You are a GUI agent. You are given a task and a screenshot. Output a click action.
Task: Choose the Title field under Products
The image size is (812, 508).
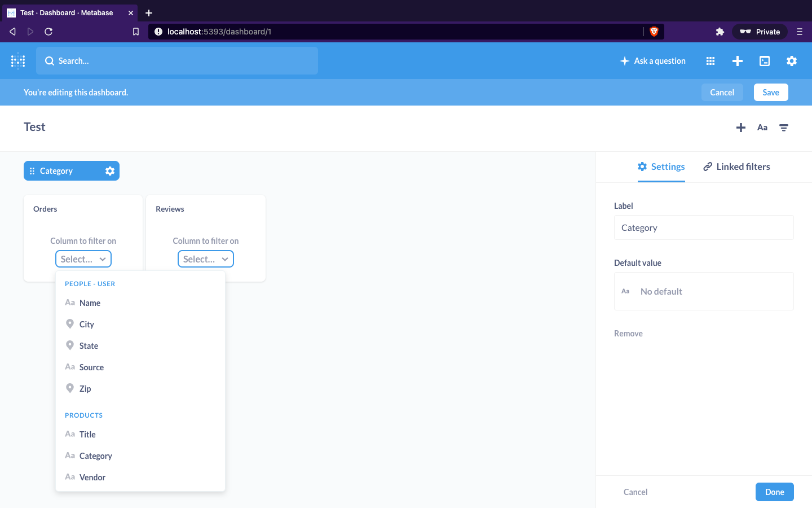[x=140, y=435]
